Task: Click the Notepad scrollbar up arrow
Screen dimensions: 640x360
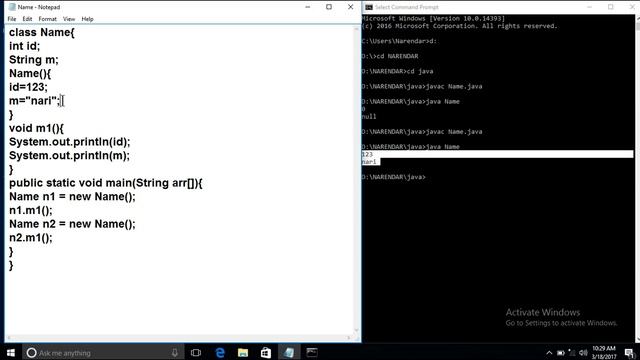Action: pos(356,29)
